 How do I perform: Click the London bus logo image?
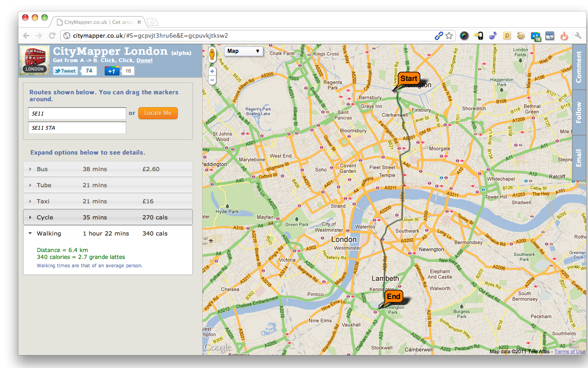click(x=35, y=60)
